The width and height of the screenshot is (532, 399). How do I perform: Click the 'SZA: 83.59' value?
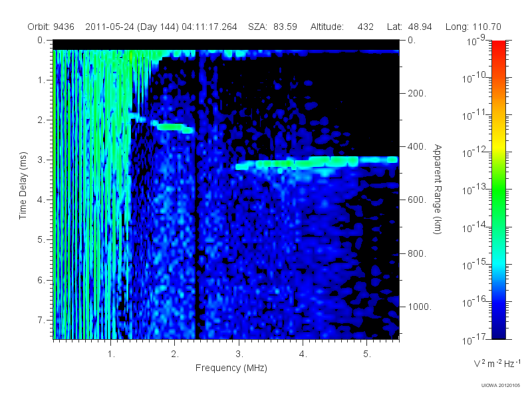pos(273,27)
